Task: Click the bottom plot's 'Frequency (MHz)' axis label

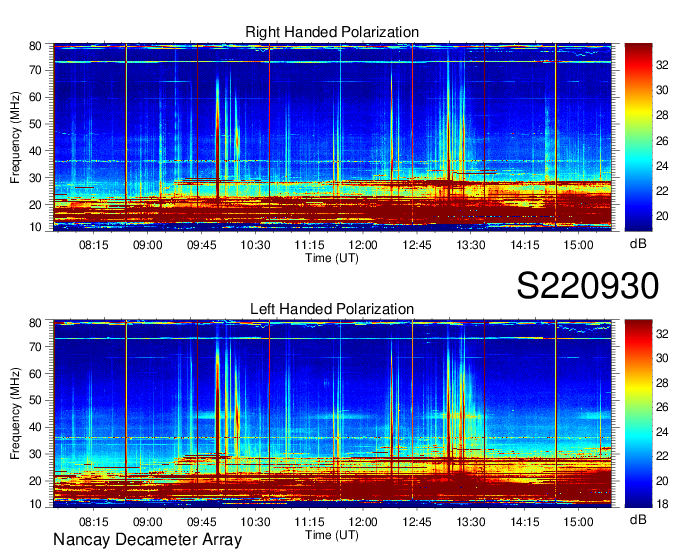Action: pos(15,414)
